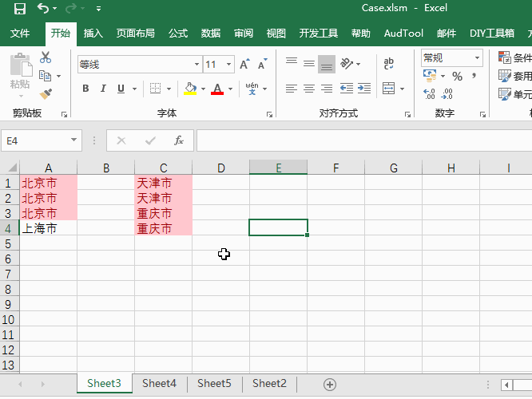
Task: Click the Format Painter brush icon
Action: tap(46, 93)
